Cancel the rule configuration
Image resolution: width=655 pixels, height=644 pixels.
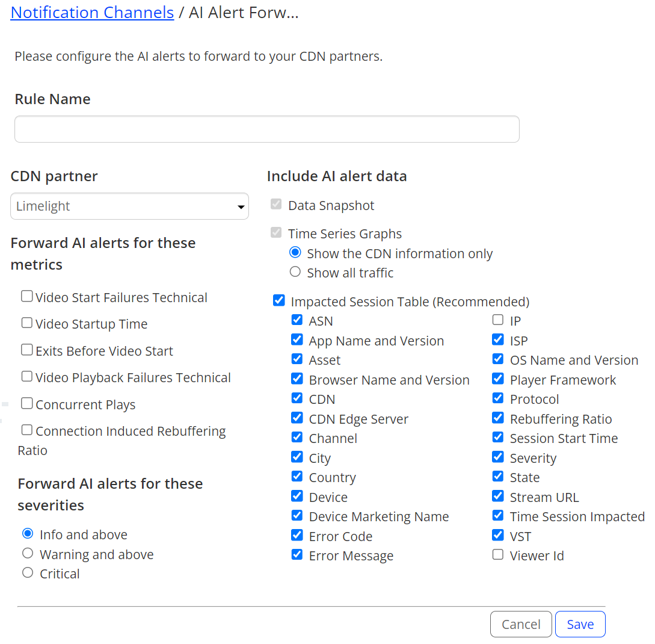pyautogui.click(x=521, y=624)
